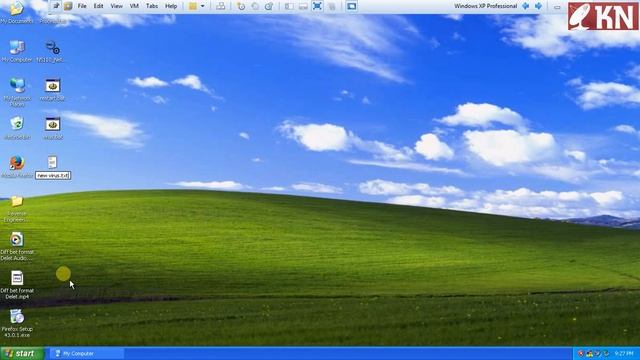Image resolution: width=640 pixels, height=360 pixels.
Task: Open the Help menu
Action: click(171, 6)
